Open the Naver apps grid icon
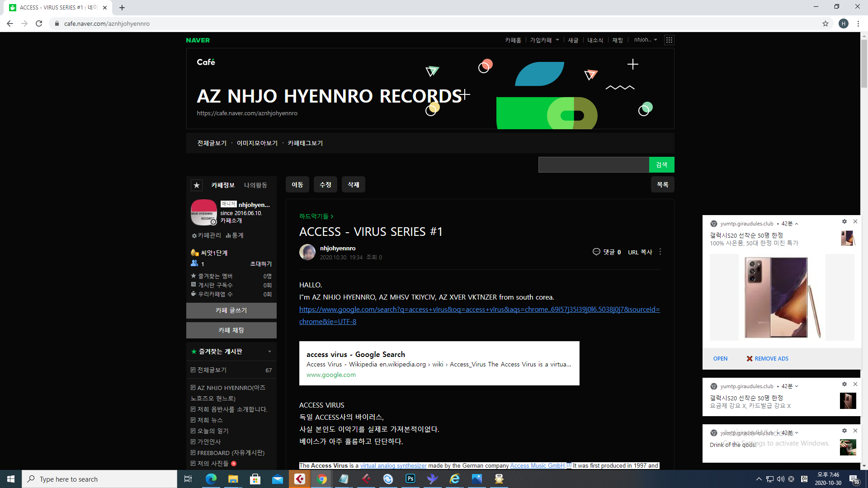This screenshot has width=868, height=488. click(669, 40)
